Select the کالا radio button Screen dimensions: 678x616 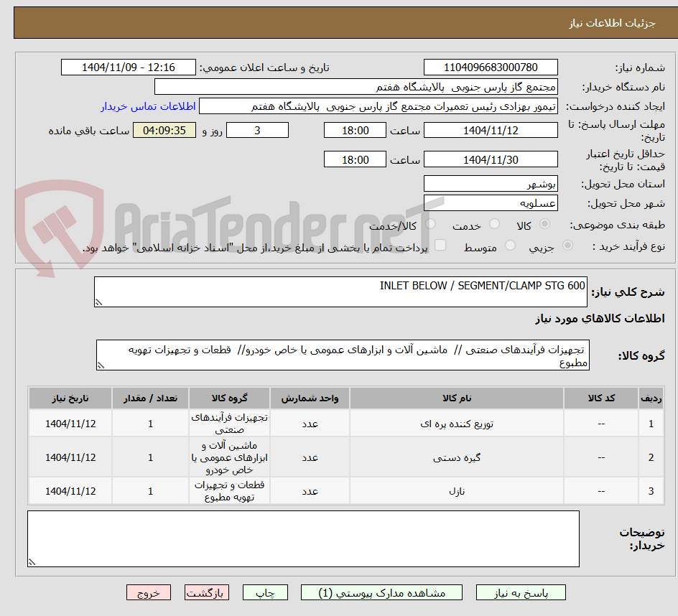pyautogui.click(x=545, y=224)
